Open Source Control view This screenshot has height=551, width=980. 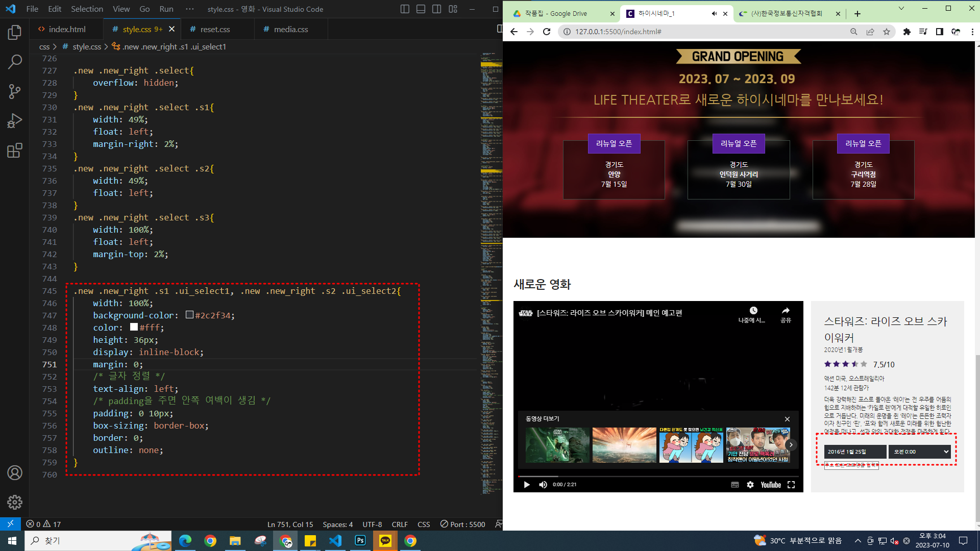coord(14,92)
